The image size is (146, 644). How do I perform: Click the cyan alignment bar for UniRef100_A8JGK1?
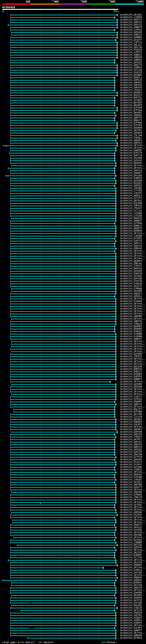(x=64, y=15)
